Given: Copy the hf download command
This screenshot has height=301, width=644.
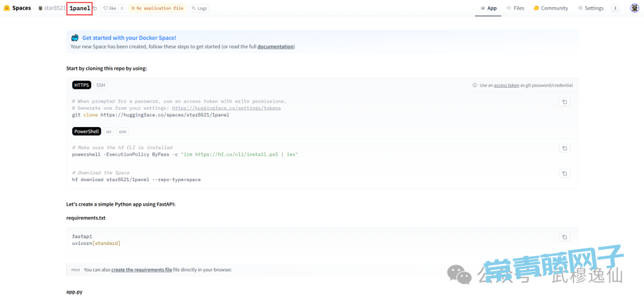Looking at the screenshot, I should tap(564, 173).
